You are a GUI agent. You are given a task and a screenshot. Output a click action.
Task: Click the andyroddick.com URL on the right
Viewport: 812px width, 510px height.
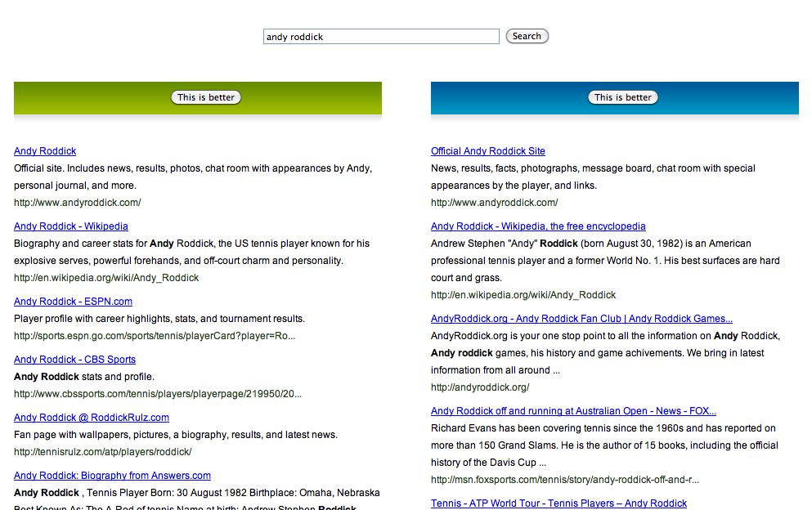[x=493, y=202]
